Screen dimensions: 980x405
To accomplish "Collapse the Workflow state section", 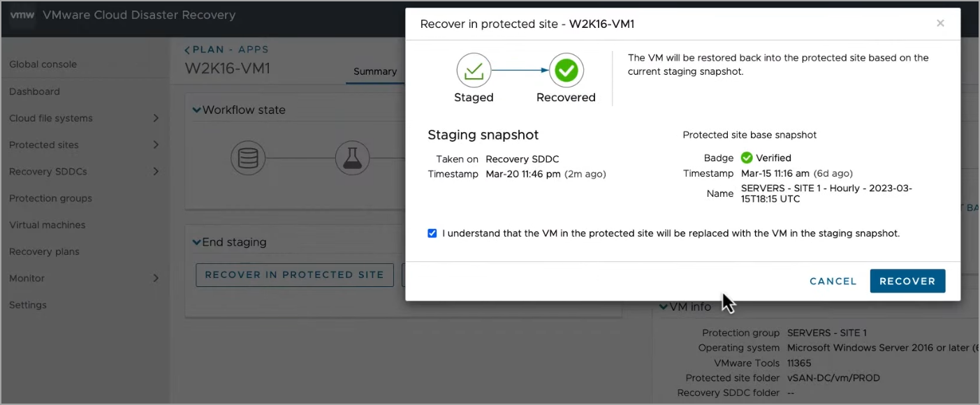I will (197, 110).
